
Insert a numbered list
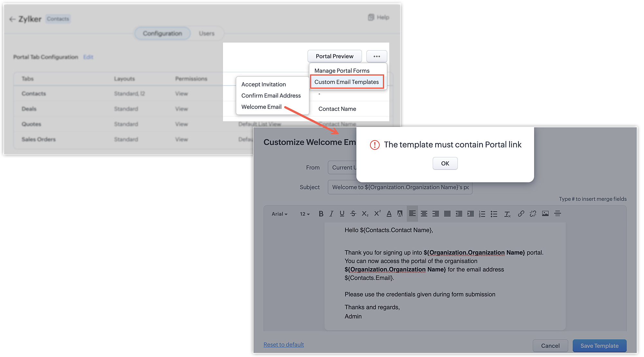[x=482, y=214]
